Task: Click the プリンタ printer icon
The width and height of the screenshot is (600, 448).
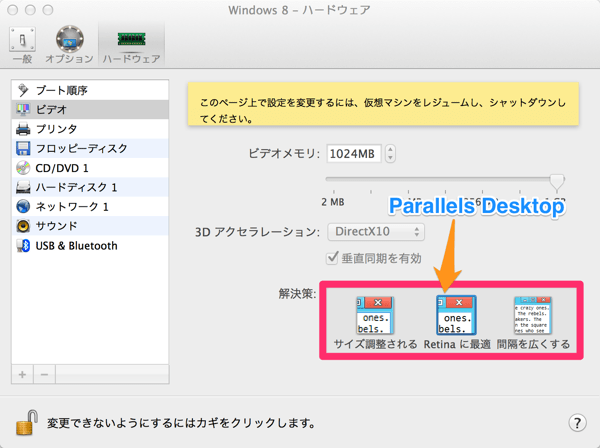Action: tap(23, 129)
